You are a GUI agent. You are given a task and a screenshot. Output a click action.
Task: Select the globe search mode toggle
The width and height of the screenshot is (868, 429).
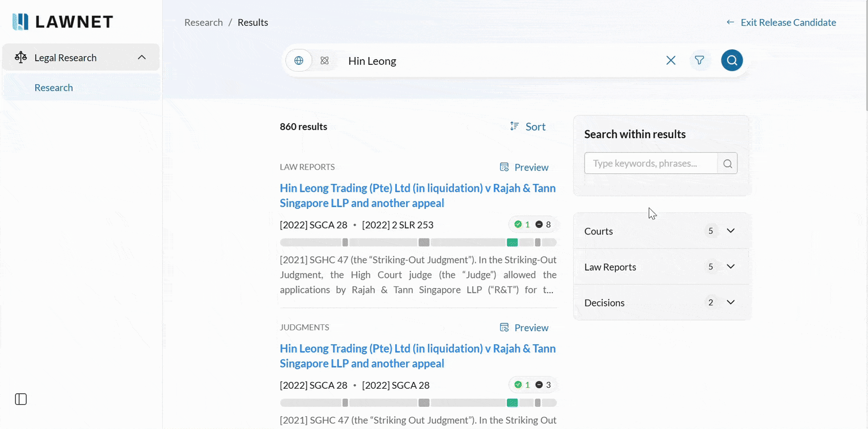pyautogui.click(x=299, y=61)
